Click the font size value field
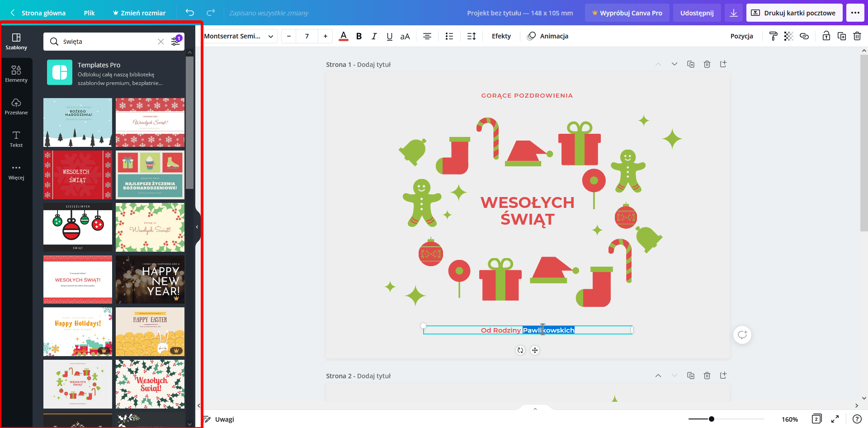This screenshot has height=428, width=868. click(307, 36)
